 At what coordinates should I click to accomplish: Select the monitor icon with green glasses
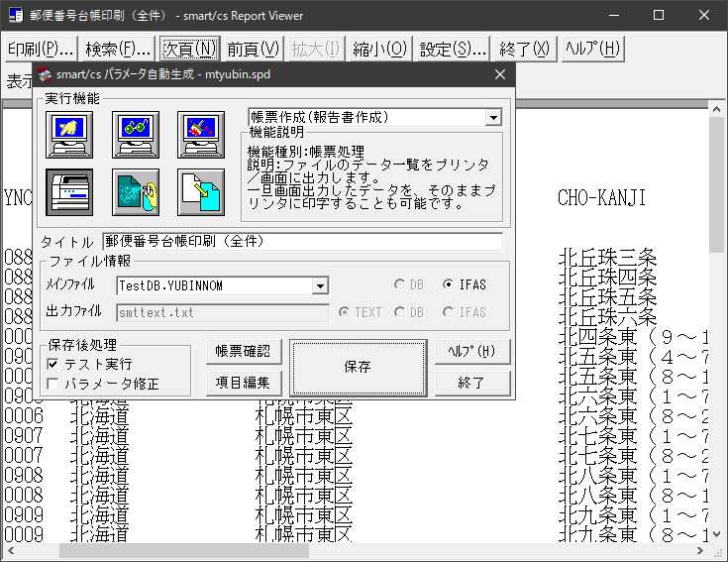pos(136,135)
